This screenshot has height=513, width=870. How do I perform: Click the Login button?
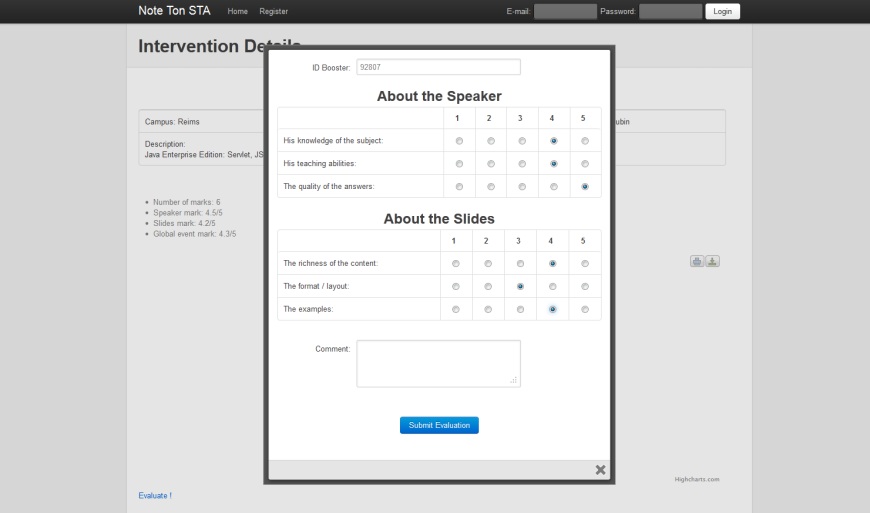point(722,11)
